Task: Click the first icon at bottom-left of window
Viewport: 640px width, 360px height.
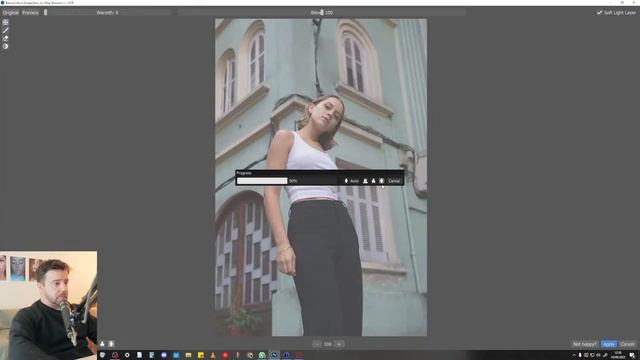Action: [x=102, y=344]
